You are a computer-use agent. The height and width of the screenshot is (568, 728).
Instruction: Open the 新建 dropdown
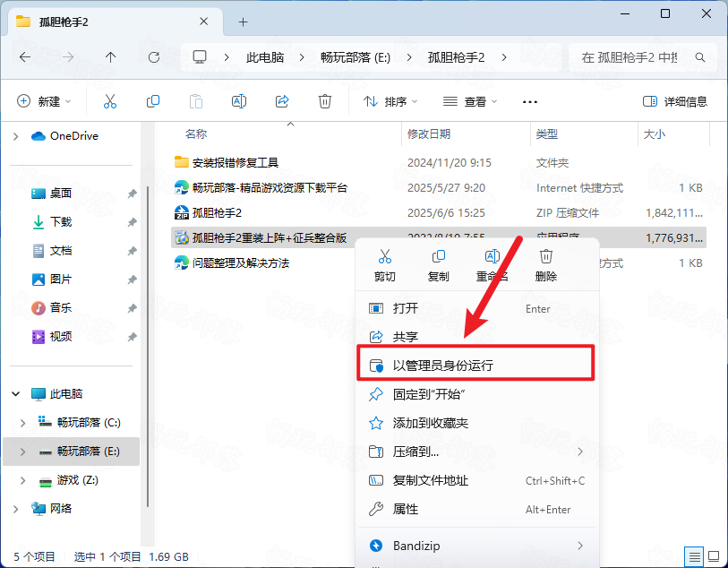(44, 101)
